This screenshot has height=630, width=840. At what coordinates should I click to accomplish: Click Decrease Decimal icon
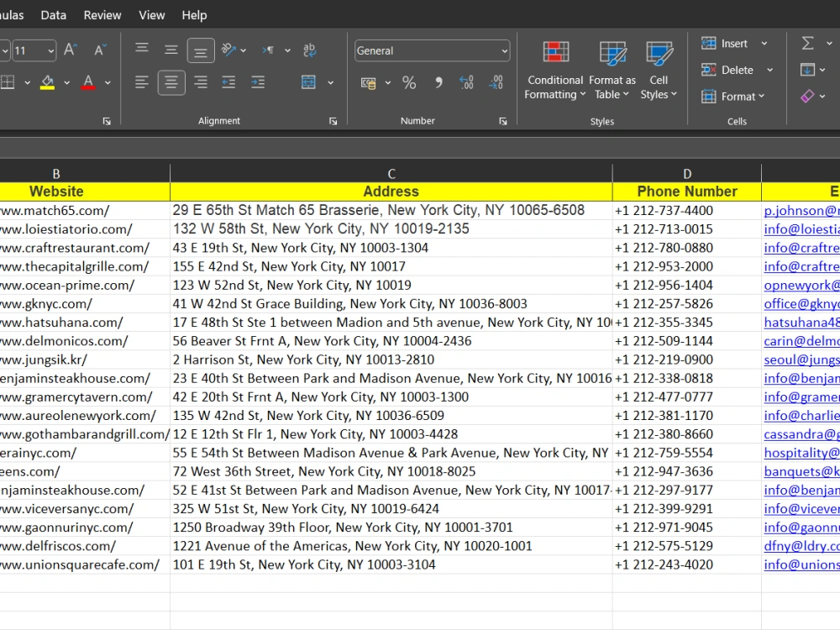(496, 82)
